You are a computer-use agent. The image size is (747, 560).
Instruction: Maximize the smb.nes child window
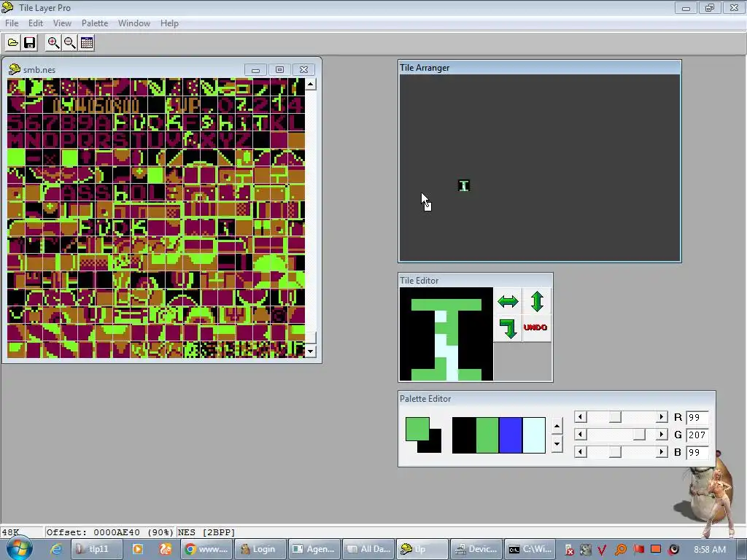[x=279, y=70]
